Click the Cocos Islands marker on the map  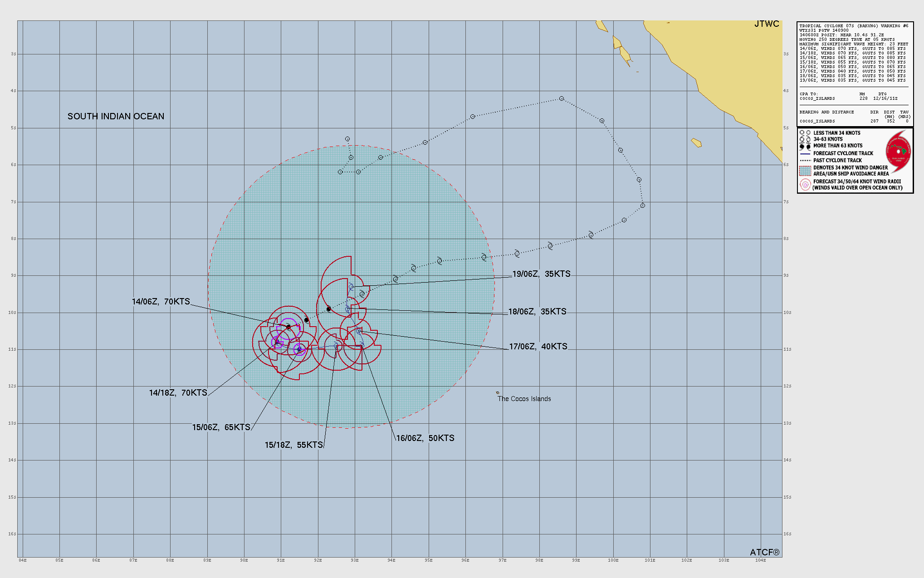(x=498, y=393)
